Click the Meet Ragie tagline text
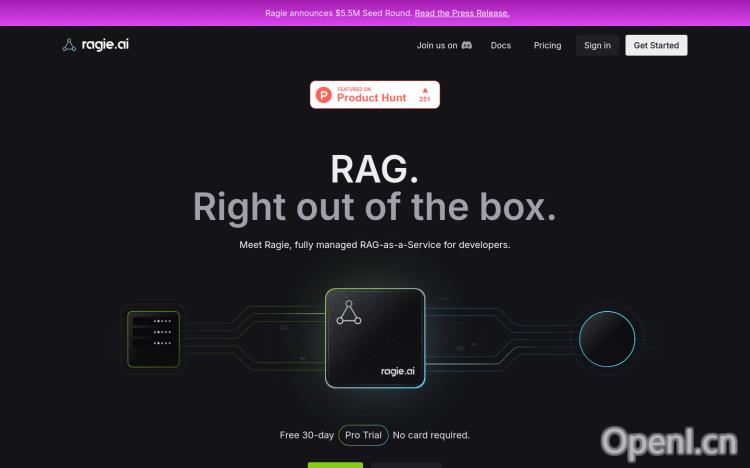 pyautogui.click(x=375, y=245)
